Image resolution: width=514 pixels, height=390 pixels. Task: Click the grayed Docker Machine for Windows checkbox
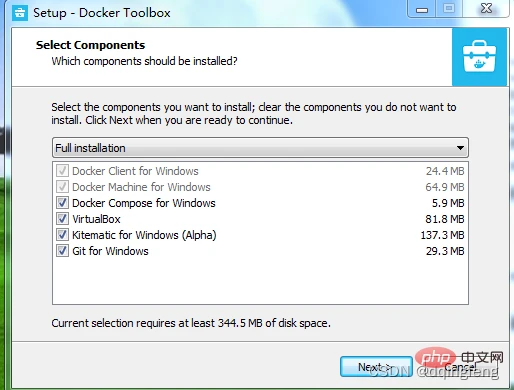coord(62,187)
